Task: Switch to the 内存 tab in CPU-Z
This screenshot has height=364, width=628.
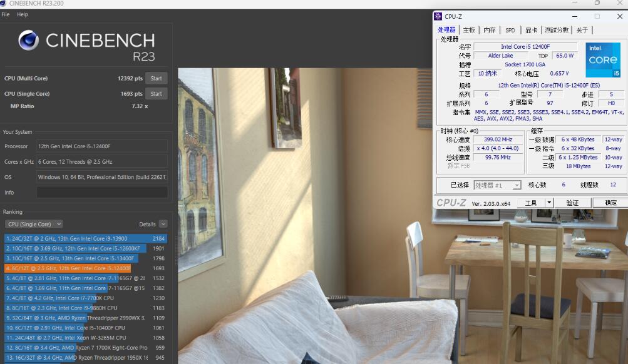Action: coord(490,30)
